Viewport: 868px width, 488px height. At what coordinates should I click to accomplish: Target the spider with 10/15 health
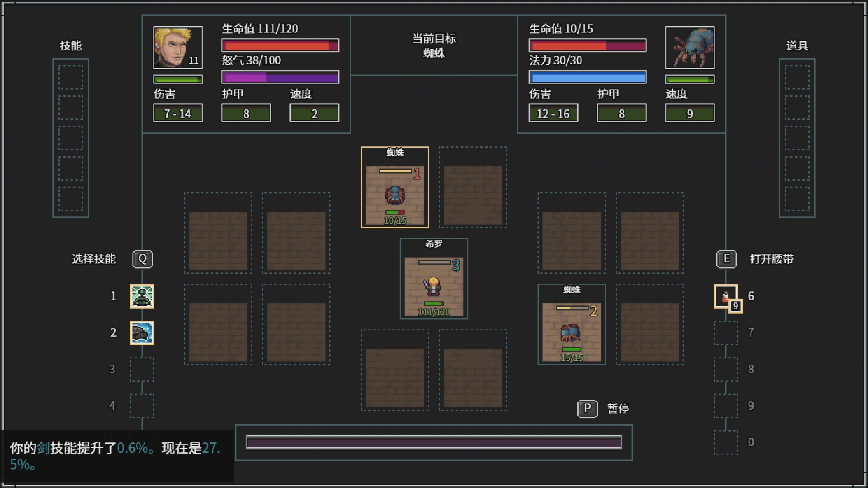(x=395, y=195)
